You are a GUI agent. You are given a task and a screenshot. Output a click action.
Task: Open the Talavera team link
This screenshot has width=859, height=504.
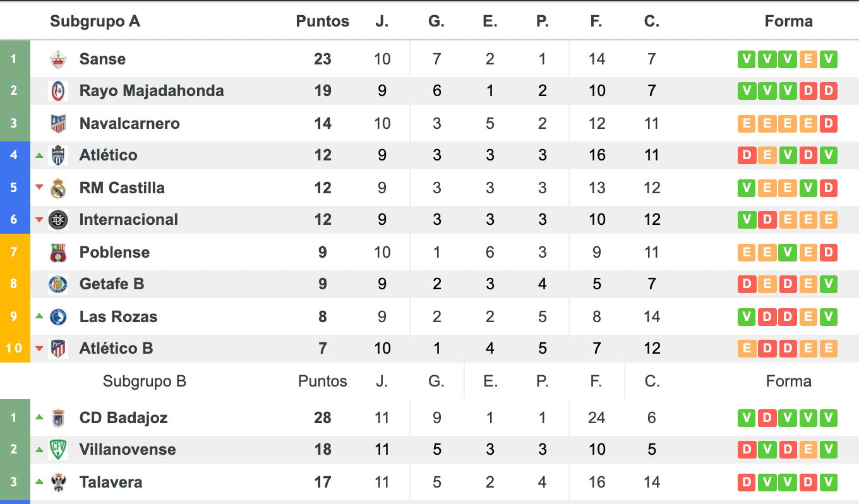[x=111, y=482]
